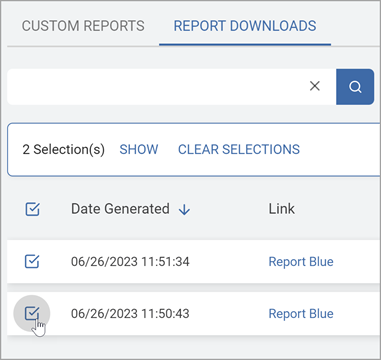Uncheck the 11:51:34 report row checkbox
Image resolution: width=381 pixels, height=360 pixels.
32,262
